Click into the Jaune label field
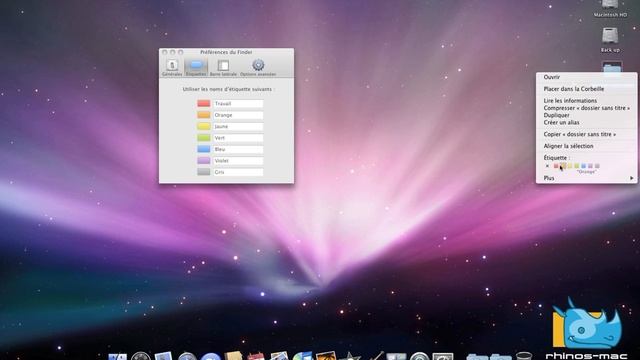Image resolution: width=640 pixels, height=360 pixels. tap(238, 127)
